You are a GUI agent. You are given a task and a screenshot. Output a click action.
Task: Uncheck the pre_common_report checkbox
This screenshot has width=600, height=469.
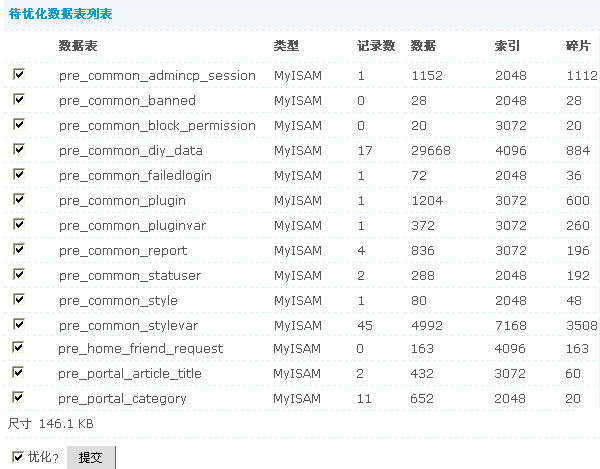tap(19, 249)
